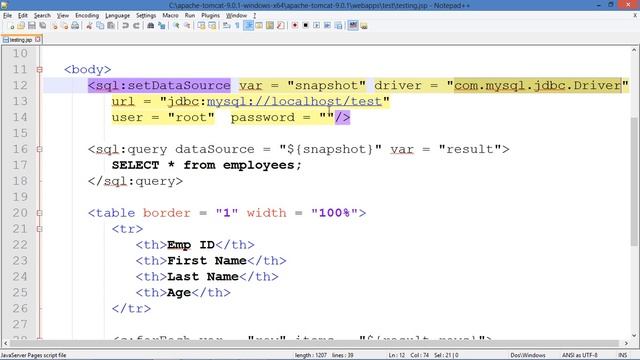Play back the recorded macro
640x360 pixels.
(x=316, y=26)
